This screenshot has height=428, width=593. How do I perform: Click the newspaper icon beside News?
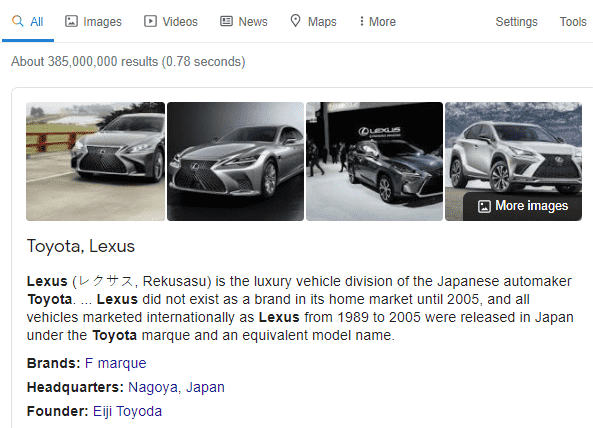pos(226,21)
